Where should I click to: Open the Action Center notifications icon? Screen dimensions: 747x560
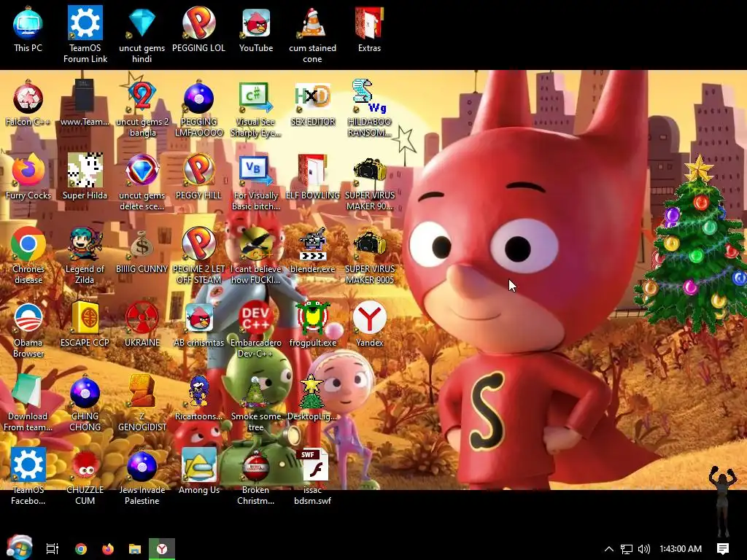723,548
